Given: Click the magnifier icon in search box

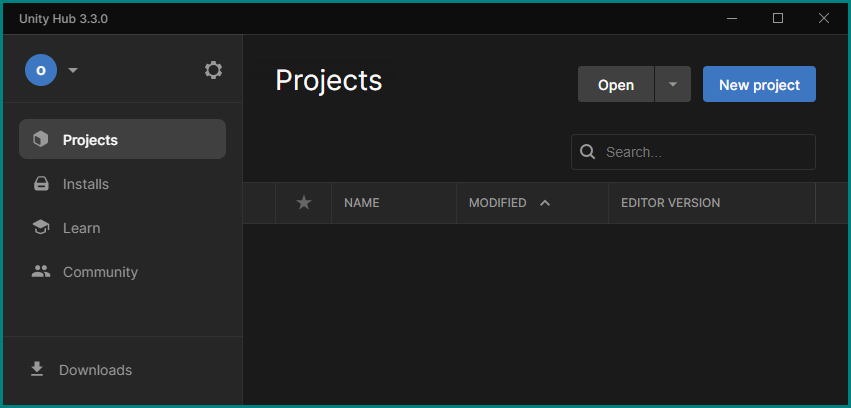Looking at the screenshot, I should [587, 151].
